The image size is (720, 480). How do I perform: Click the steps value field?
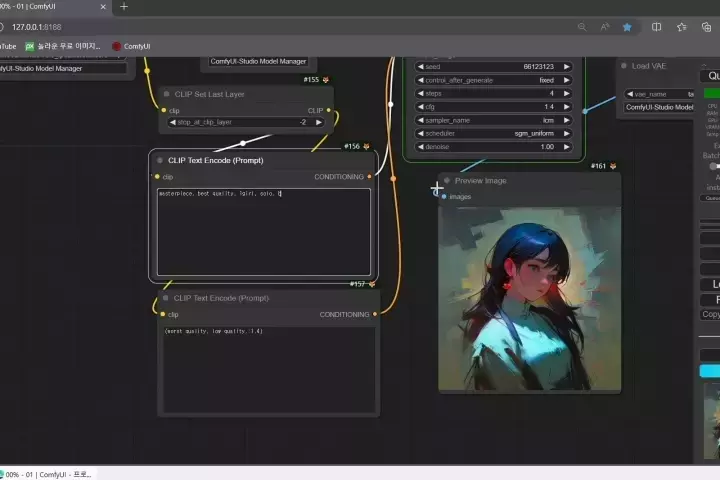pyautogui.click(x=493, y=93)
